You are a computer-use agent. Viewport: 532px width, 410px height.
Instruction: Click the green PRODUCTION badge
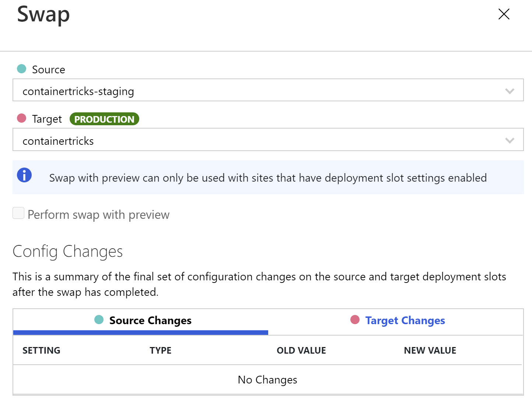(104, 119)
